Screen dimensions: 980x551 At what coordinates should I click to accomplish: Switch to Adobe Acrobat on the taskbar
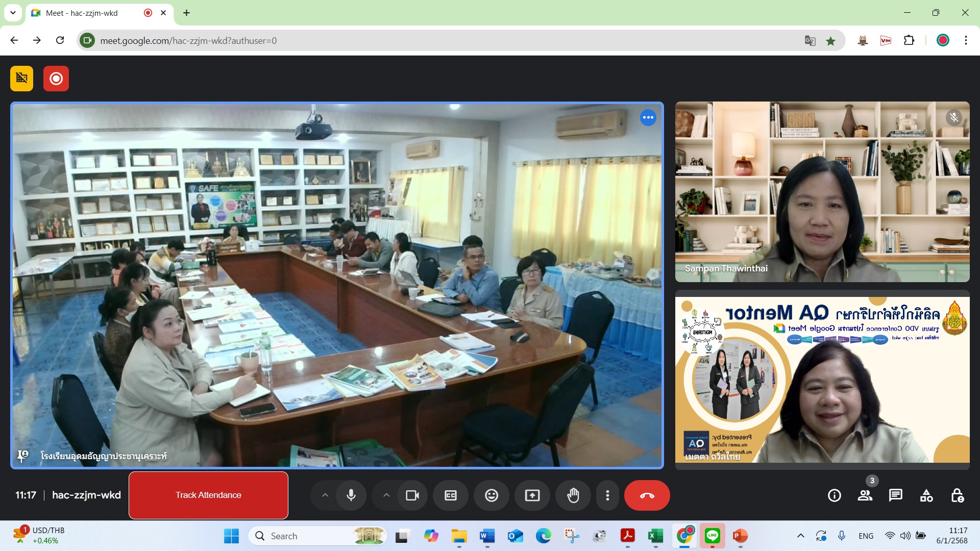coord(627,536)
